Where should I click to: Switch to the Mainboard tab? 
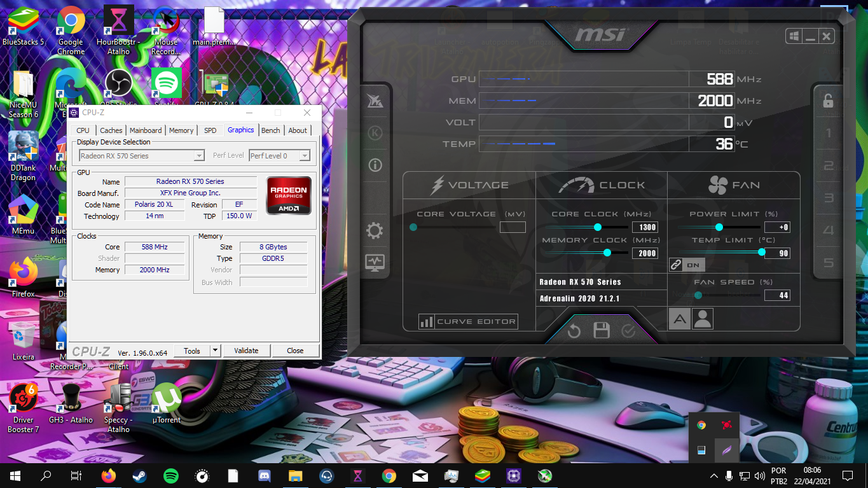146,130
